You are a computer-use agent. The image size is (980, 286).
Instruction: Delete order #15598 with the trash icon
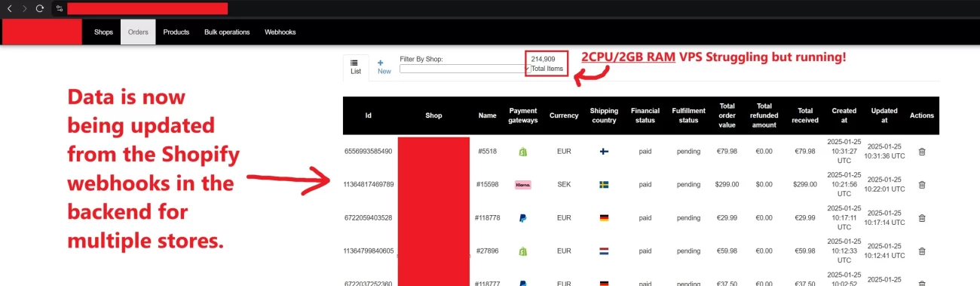click(921, 184)
